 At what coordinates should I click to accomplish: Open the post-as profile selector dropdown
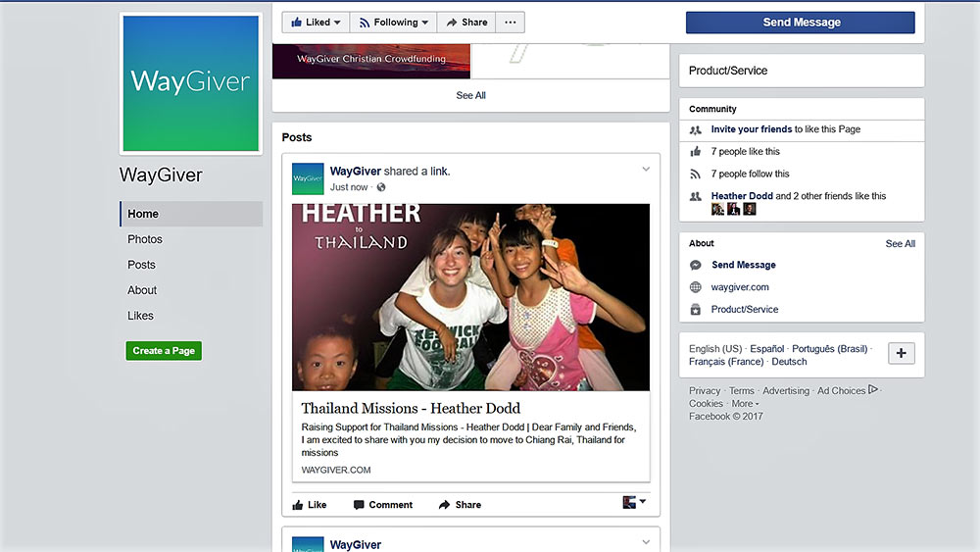click(x=634, y=502)
